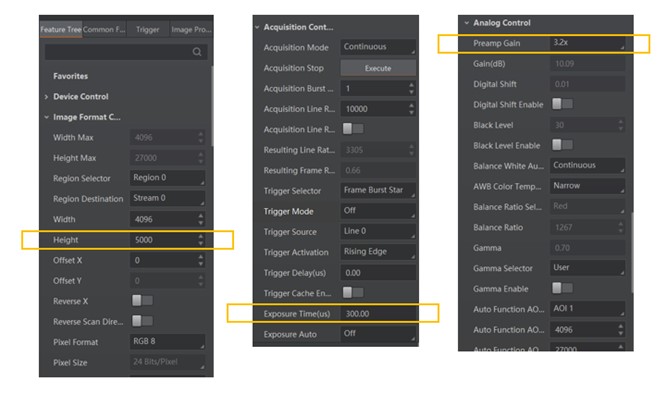Open the Trigger tab

[148, 29]
